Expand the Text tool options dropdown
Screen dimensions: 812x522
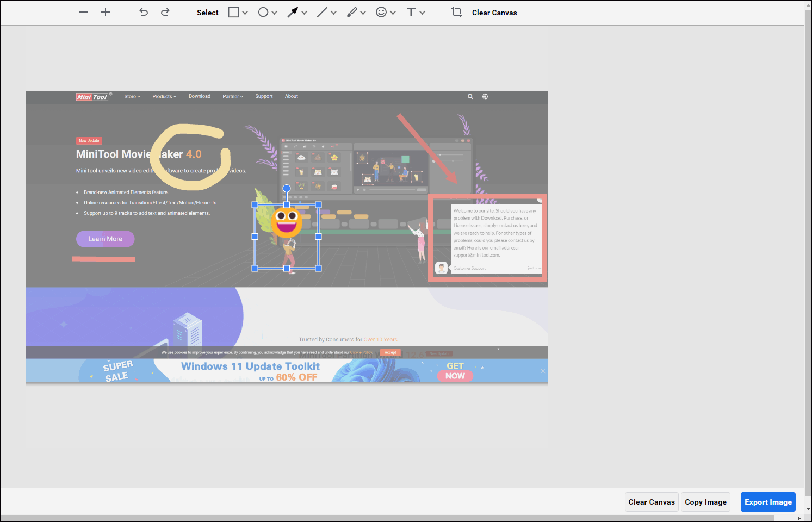coord(423,12)
